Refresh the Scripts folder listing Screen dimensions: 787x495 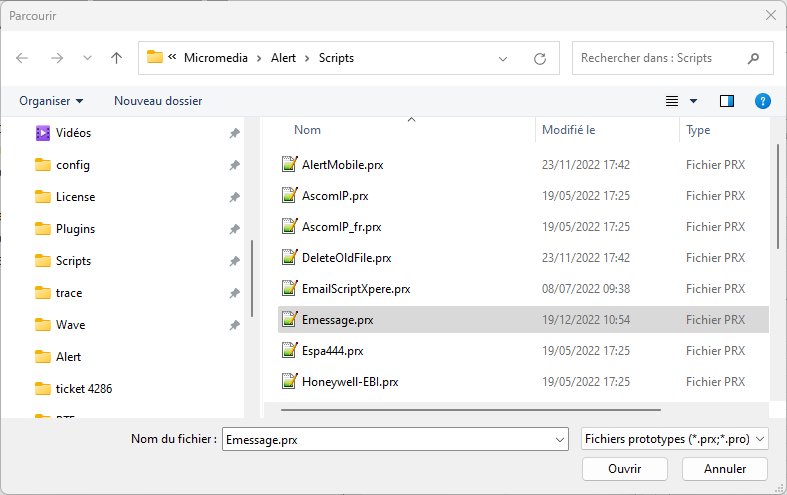pyautogui.click(x=540, y=58)
